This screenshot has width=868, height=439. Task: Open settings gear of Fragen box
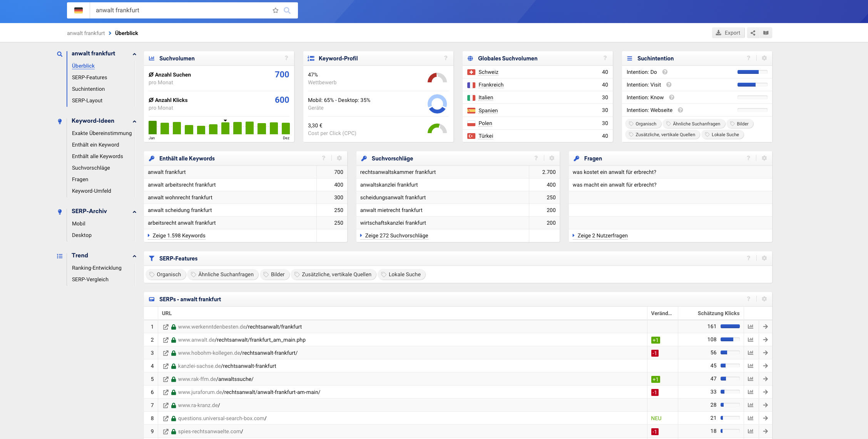click(764, 158)
